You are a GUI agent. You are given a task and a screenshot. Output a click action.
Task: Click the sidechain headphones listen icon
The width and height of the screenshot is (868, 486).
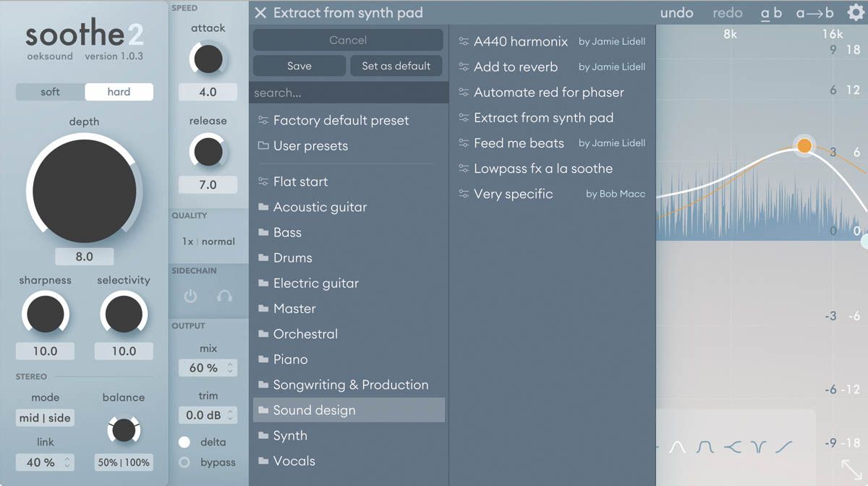[224, 296]
